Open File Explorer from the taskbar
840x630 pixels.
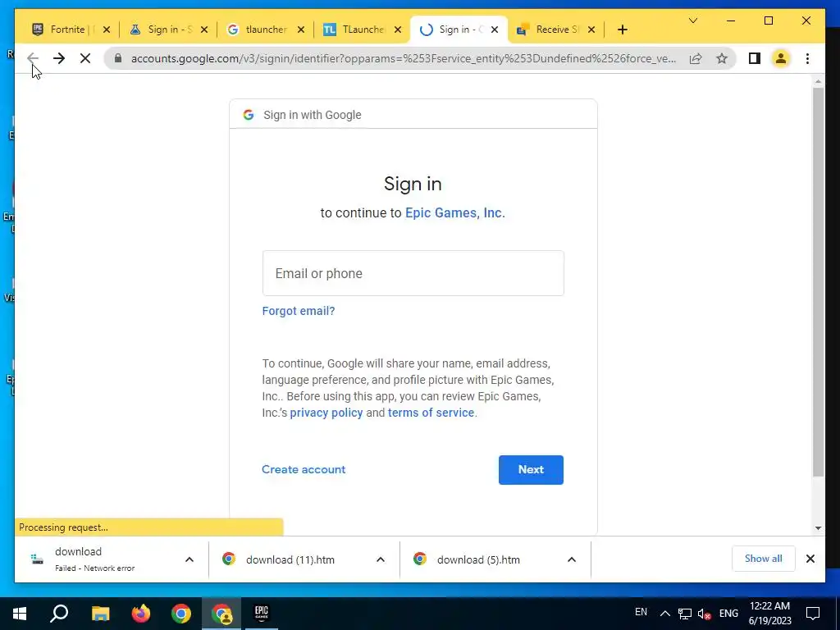[100, 614]
